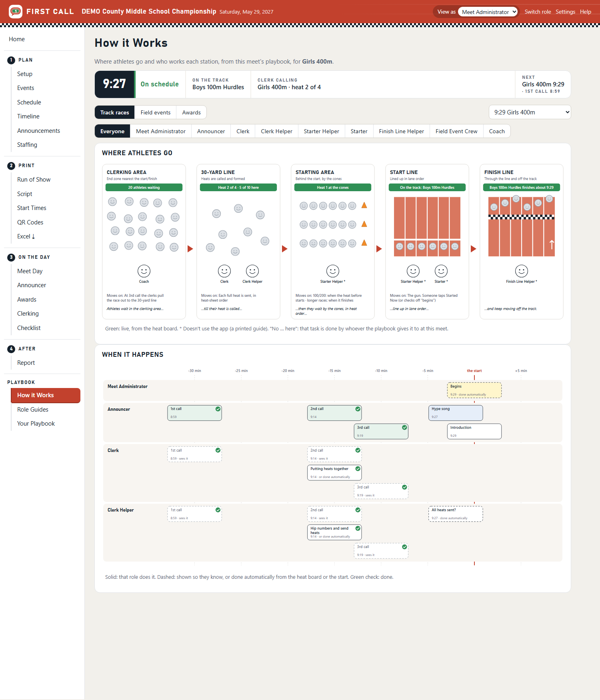Click the top orange cone in Starting Area
Image resolution: width=600 pixels, height=700 pixels.
(364, 205)
